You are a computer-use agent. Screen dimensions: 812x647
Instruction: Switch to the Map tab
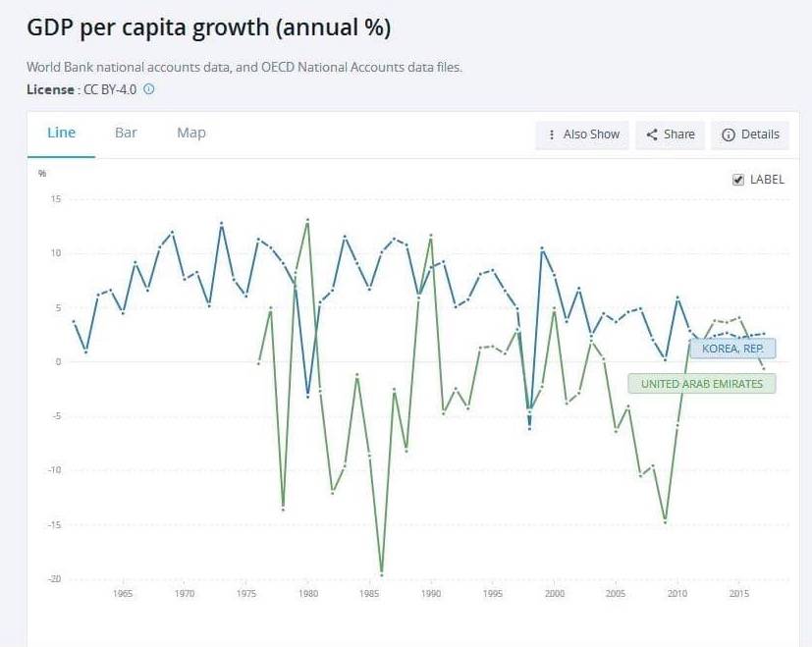click(x=191, y=133)
